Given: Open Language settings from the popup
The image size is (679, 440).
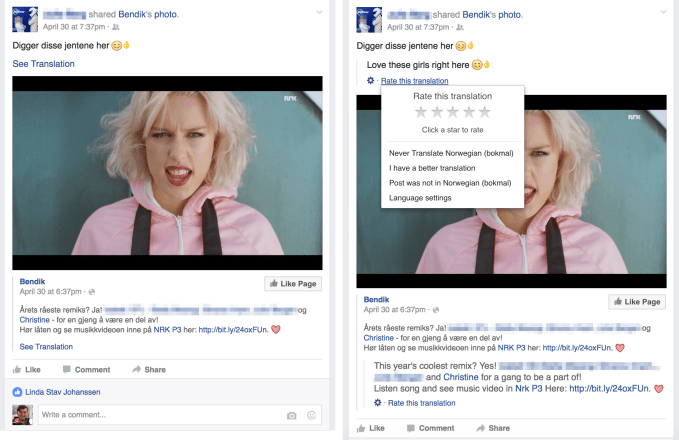Looking at the screenshot, I should [420, 198].
